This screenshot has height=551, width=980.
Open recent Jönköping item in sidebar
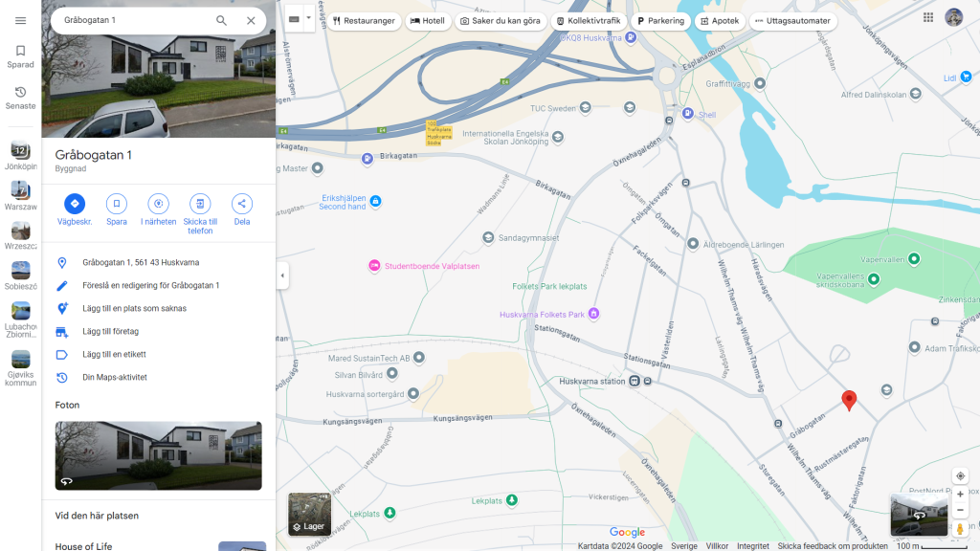point(21,156)
